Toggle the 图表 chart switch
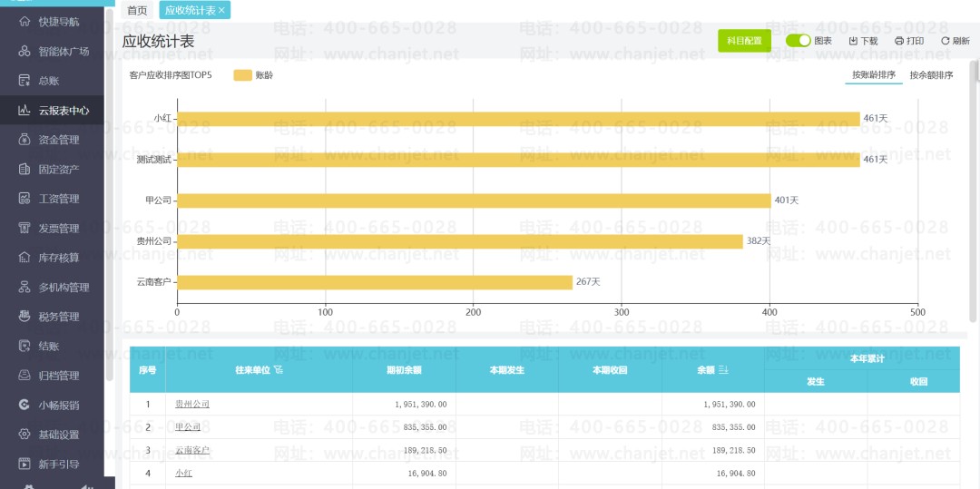 click(x=799, y=41)
